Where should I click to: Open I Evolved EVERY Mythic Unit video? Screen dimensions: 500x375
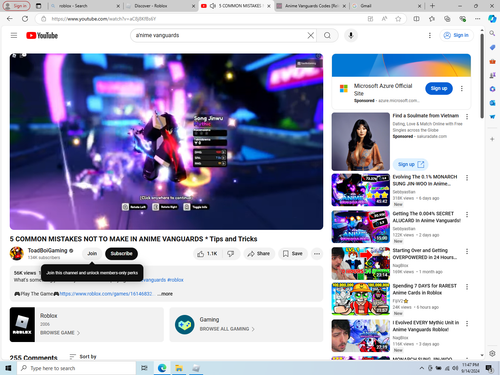[x=361, y=336]
